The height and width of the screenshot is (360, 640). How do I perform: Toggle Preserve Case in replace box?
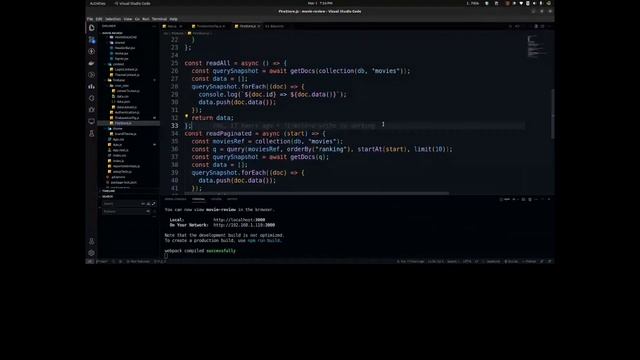148,211
